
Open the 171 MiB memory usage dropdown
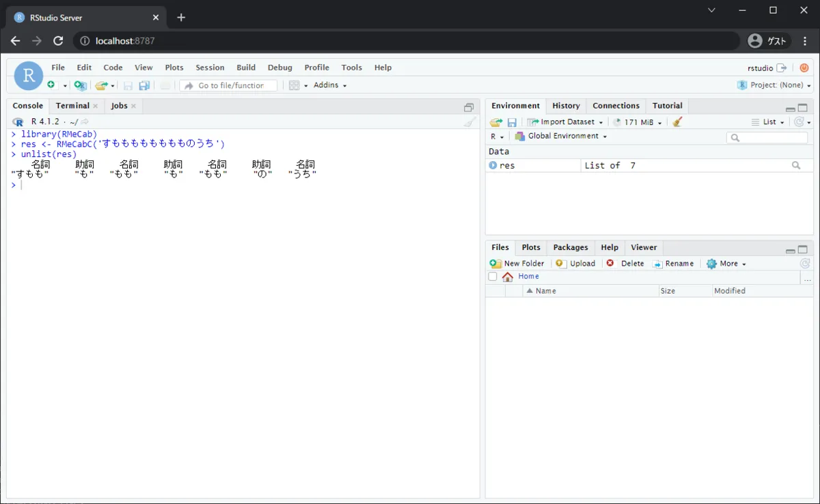click(x=638, y=122)
